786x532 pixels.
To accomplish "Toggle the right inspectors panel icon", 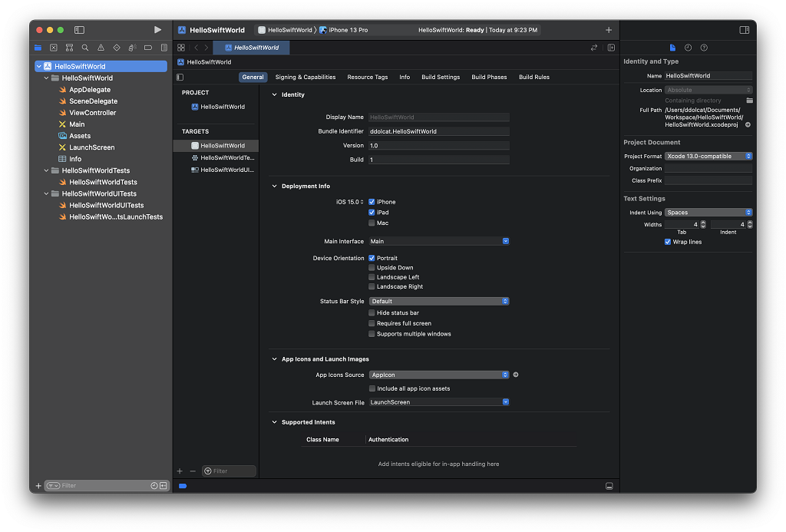I will [x=744, y=30].
